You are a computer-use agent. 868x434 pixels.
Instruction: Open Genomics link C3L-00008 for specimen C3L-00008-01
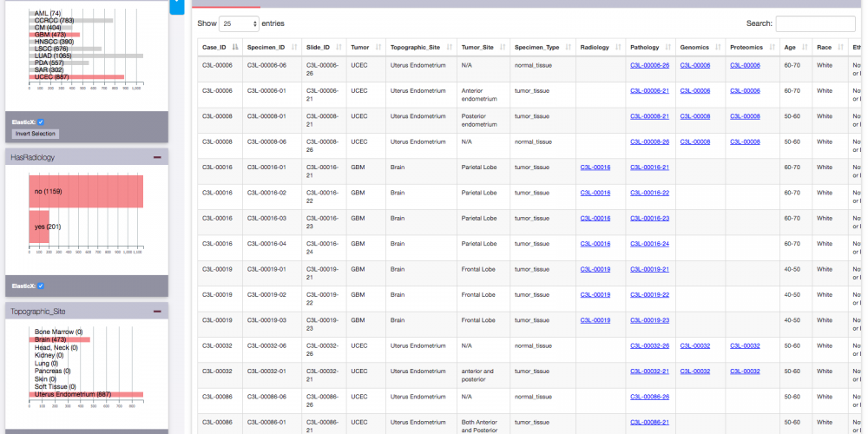[694, 116]
